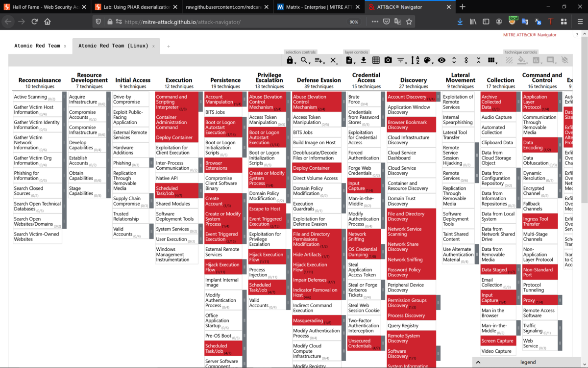
Task: Select the Taint Shared Content technique
Action: click(x=458, y=237)
